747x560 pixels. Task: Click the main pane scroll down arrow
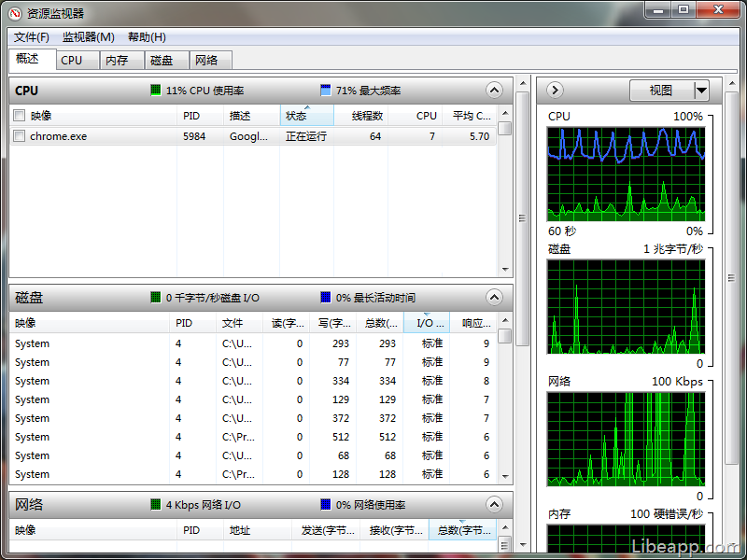[x=522, y=544]
